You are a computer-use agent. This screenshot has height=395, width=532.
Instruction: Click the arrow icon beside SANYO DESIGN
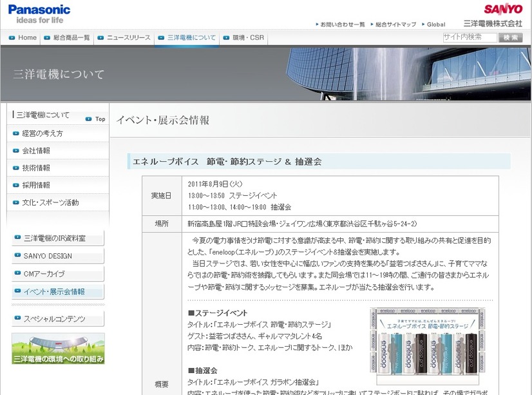[17, 255]
